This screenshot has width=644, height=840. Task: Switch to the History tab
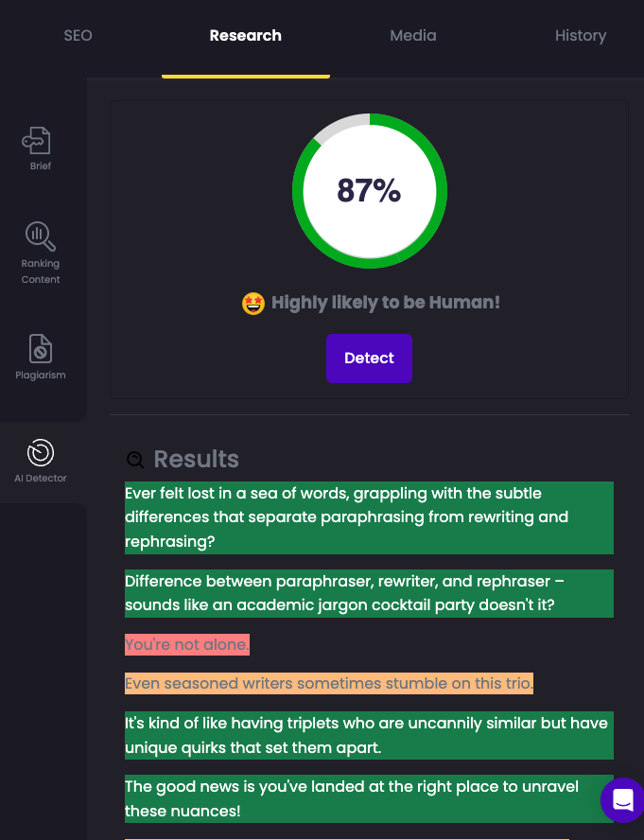pos(581,35)
